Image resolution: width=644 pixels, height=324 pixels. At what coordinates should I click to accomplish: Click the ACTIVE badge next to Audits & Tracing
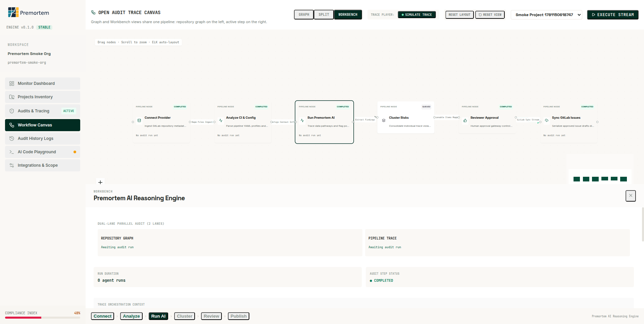click(69, 111)
